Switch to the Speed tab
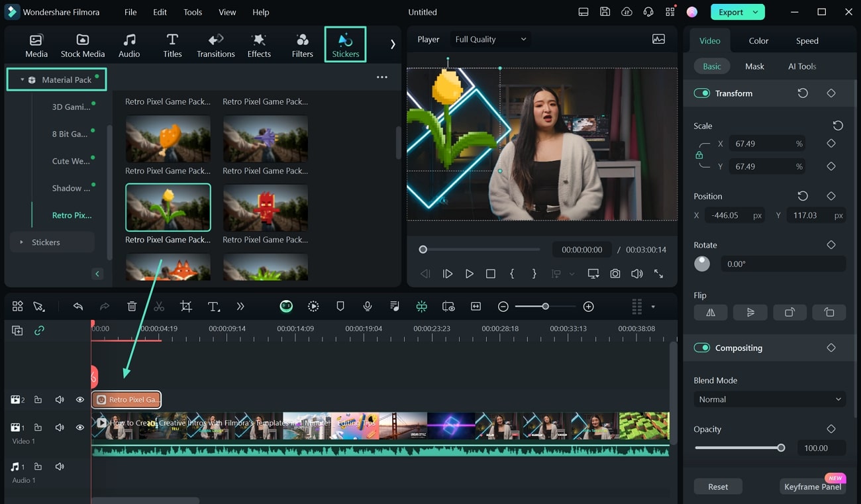The image size is (861, 504). click(x=807, y=40)
